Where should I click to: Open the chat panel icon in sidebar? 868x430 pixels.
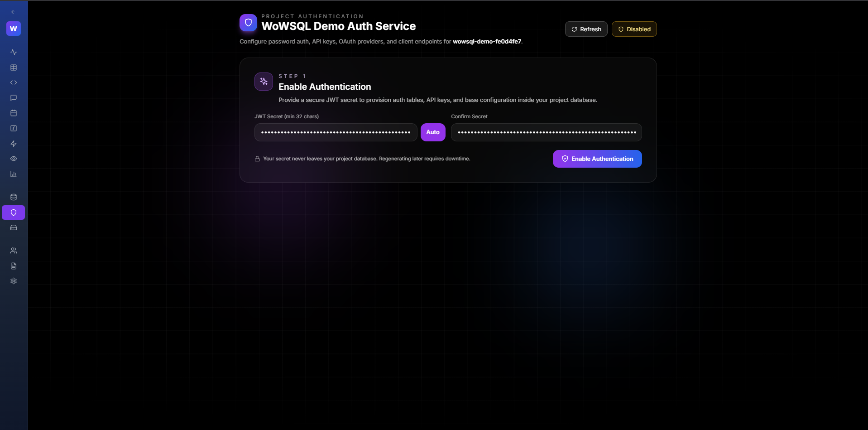point(13,97)
